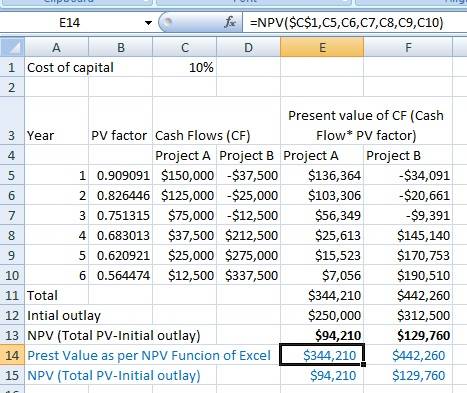Select the $150,000 cash flow cell
This screenshot has height=393, width=467.
click(185, 175)
